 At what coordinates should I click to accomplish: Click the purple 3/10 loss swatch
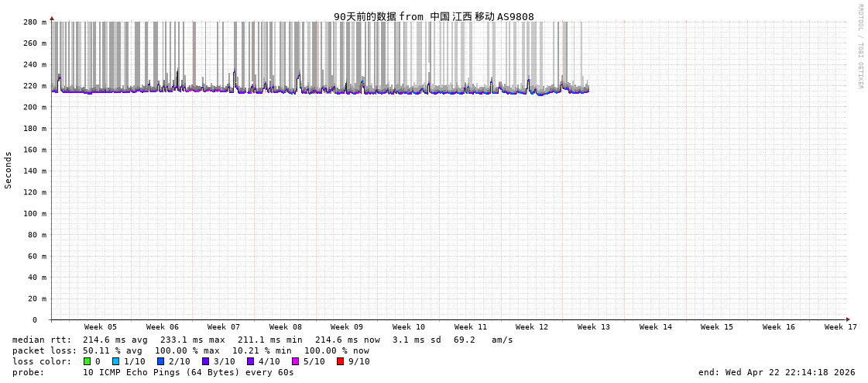click(205, 361)
